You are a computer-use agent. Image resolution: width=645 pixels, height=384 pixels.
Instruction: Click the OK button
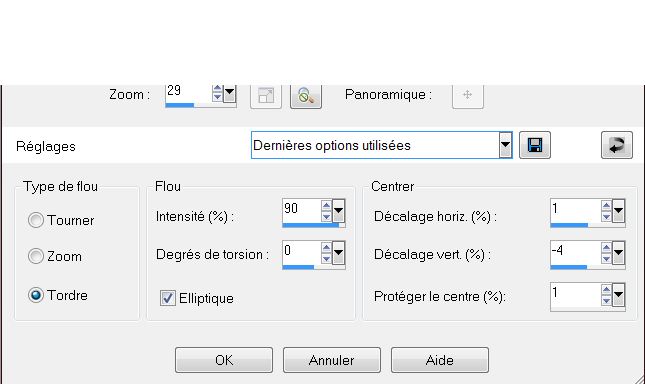click(224, 360)
